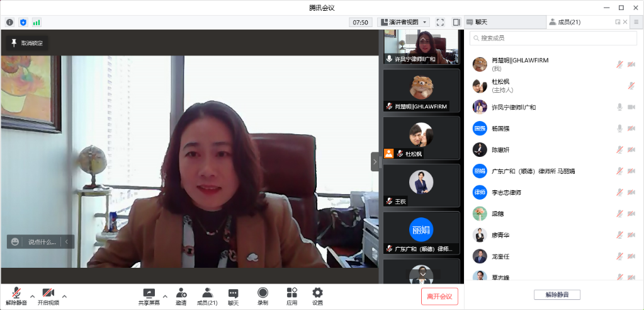
Task: Toggle the camera icon for 许凤宁律师||广和
Action: [631, 107]
